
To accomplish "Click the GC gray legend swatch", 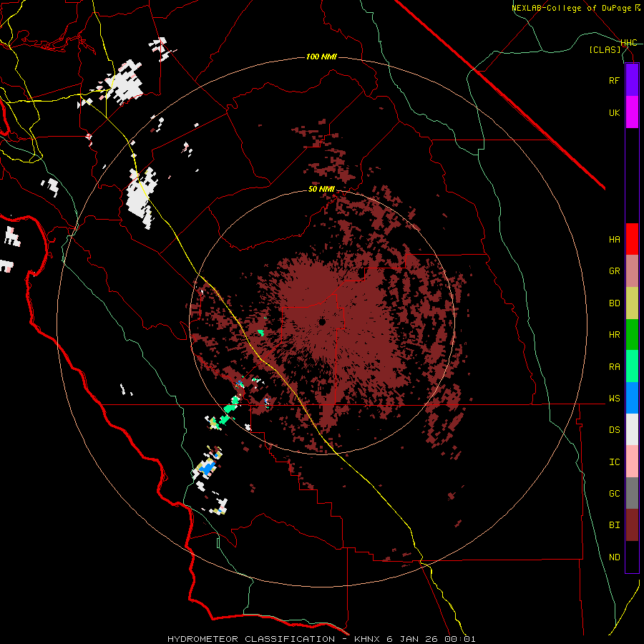I will [x=632, y=493].
